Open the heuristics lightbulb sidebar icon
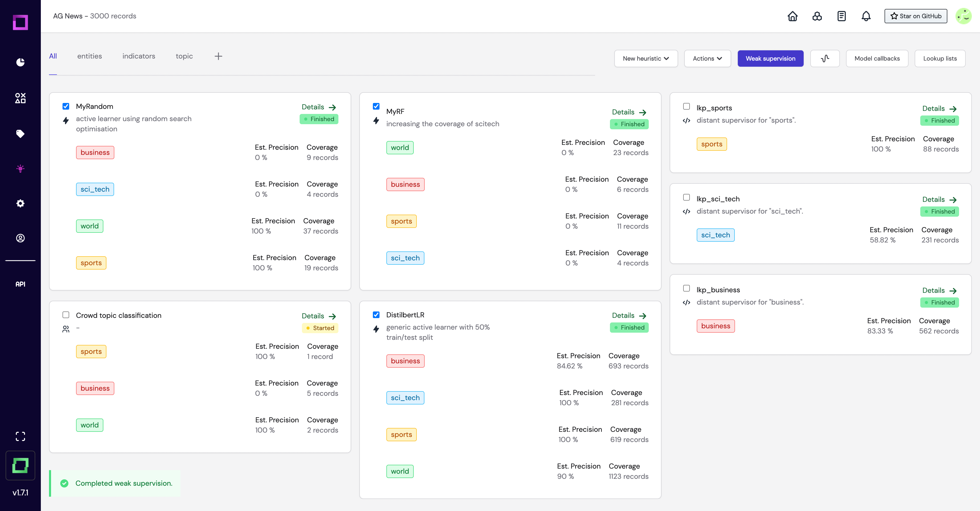980x511 pixels. pos(20,168)
